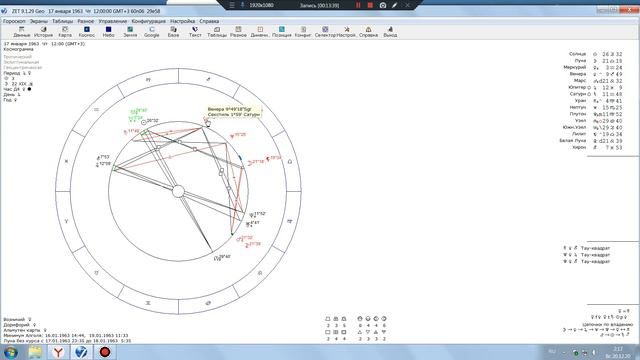Select the Венера row in planet list
640x360 pixels.
[596, 74]
